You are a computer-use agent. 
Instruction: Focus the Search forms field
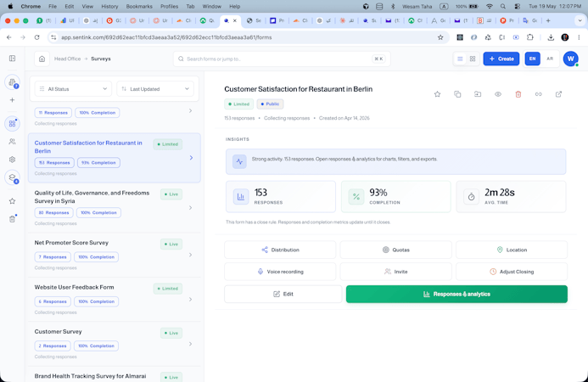pyautogui.click(x=282, y=59)
